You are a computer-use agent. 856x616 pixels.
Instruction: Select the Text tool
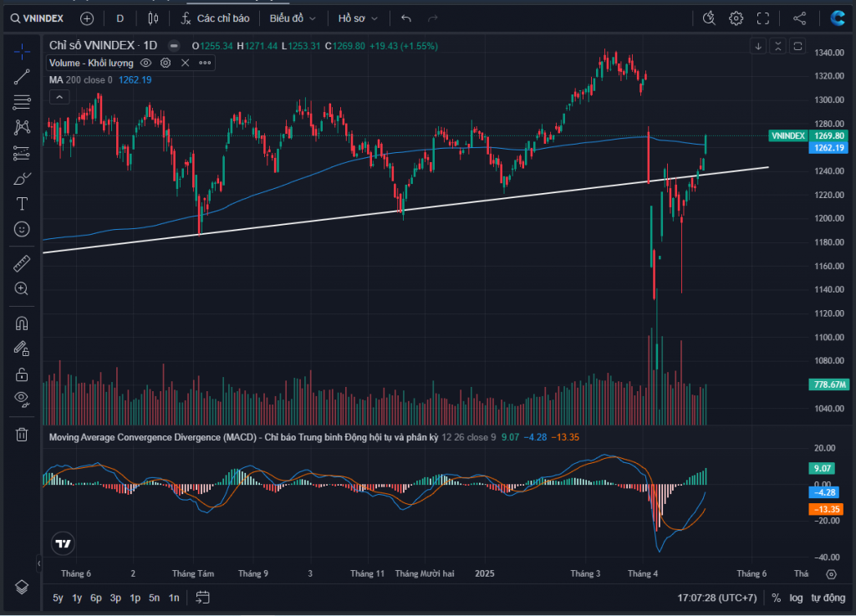coord(22,204)
